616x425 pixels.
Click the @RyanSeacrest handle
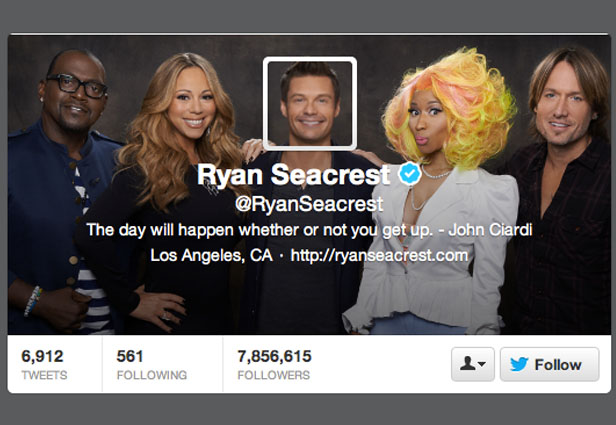point(309,204)
